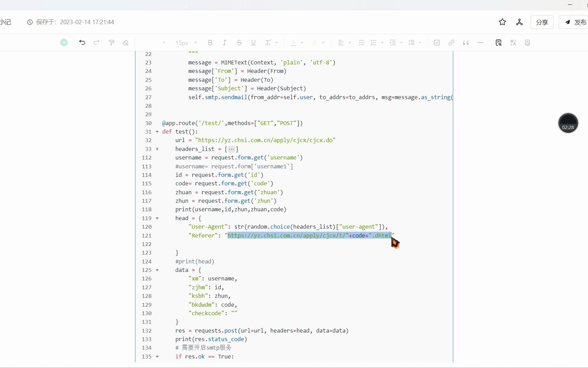Insert a hyperlink via link icon
The height and width of the screenshot is (368, 588).
click(x=452, y=43)
